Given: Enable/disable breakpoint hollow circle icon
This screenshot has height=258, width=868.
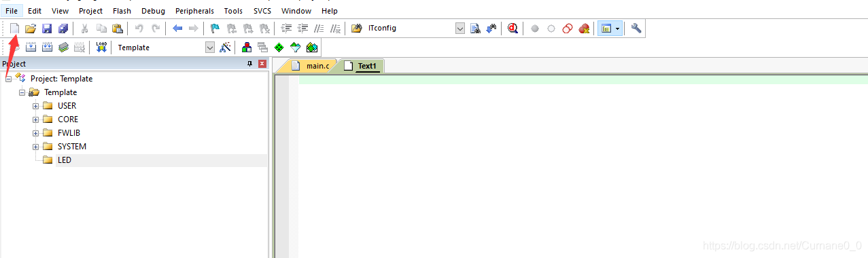Looking at the screenshot, I should click(x=551, y=29).
